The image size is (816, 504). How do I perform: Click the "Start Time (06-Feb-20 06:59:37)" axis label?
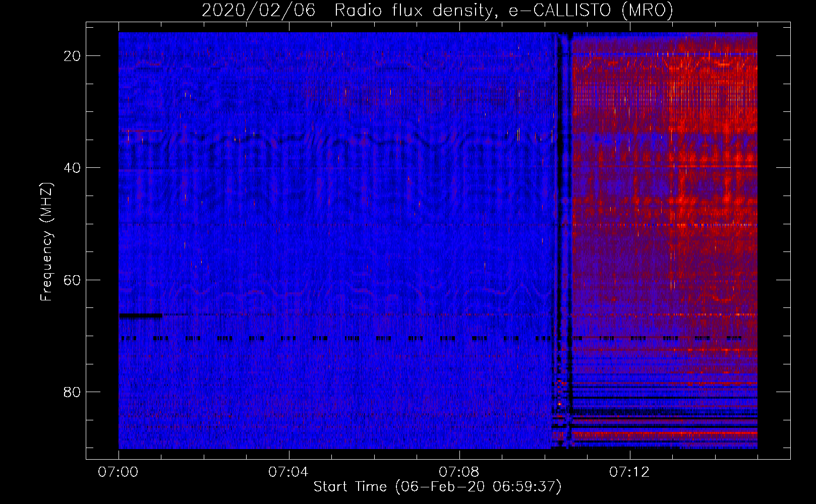coord(437,487)
